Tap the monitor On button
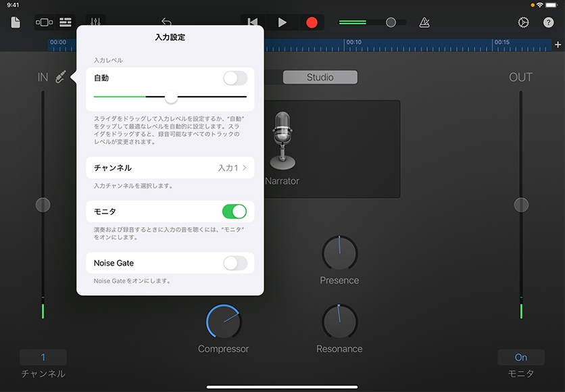The width and height of the screenshot is (565, 392). coord(520,358)
